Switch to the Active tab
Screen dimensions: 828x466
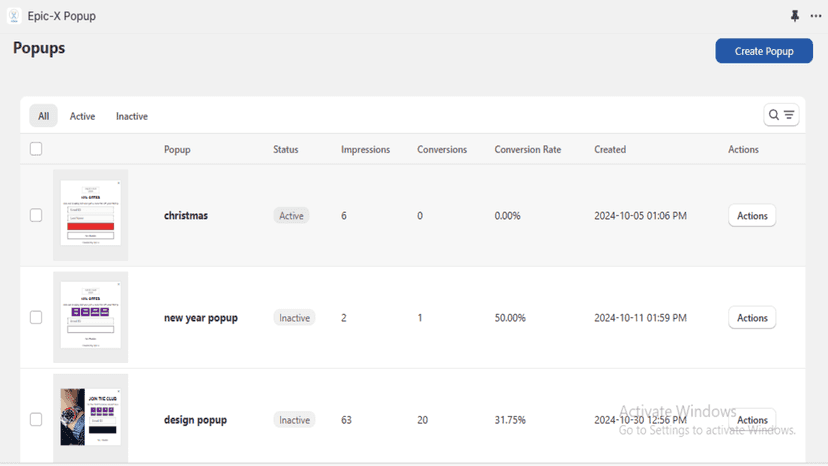point(82,116)
